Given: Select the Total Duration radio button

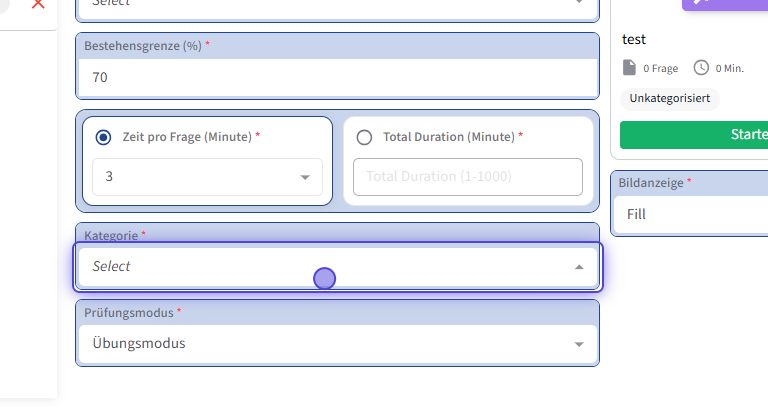Looking at the screenshot, I should [364, 137].
